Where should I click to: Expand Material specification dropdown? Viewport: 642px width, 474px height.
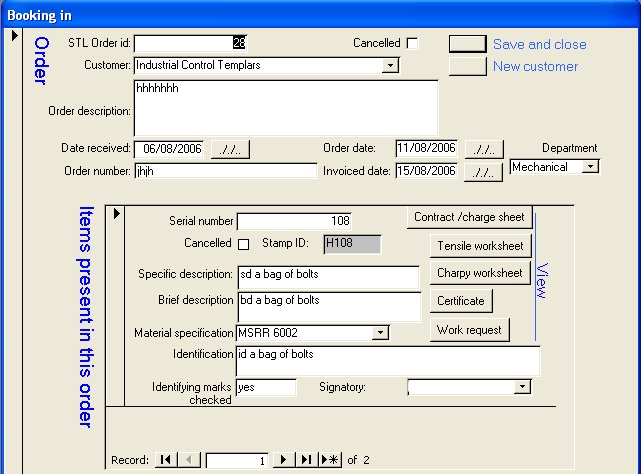(x=380, y=333)
